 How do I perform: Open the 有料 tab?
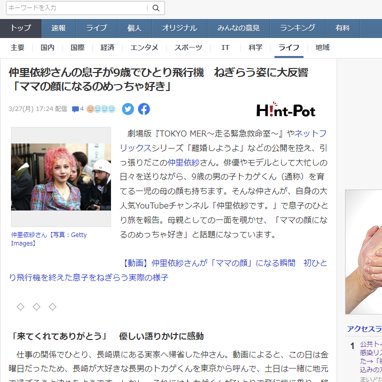[x=342, y=28]
